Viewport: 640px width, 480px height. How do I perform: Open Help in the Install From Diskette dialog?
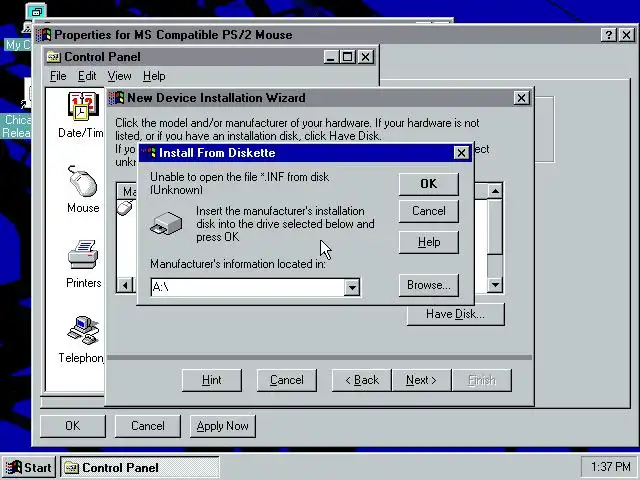(429, 242)
